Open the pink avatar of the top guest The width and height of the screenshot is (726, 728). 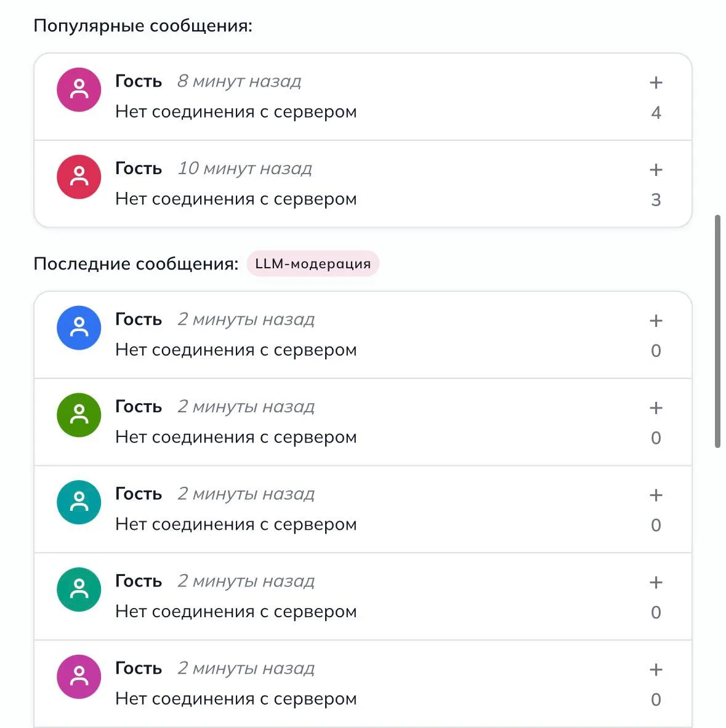coord(79,90)
